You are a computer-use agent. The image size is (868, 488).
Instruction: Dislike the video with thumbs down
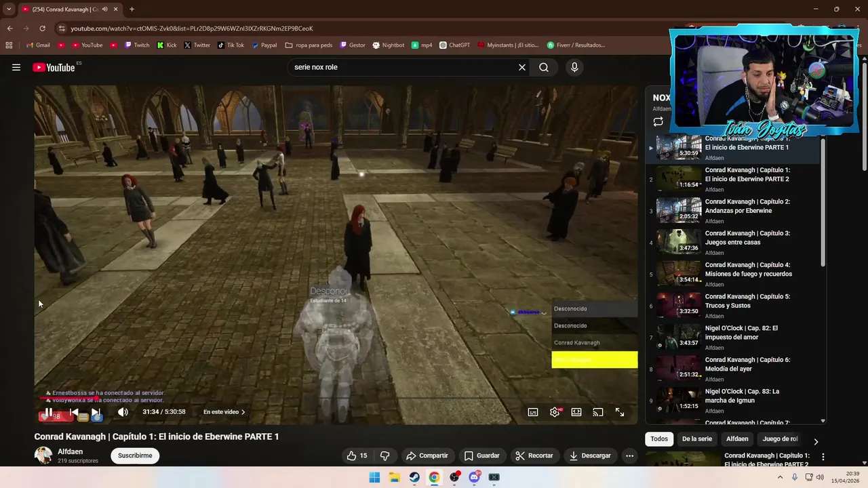tap(384, 455)
